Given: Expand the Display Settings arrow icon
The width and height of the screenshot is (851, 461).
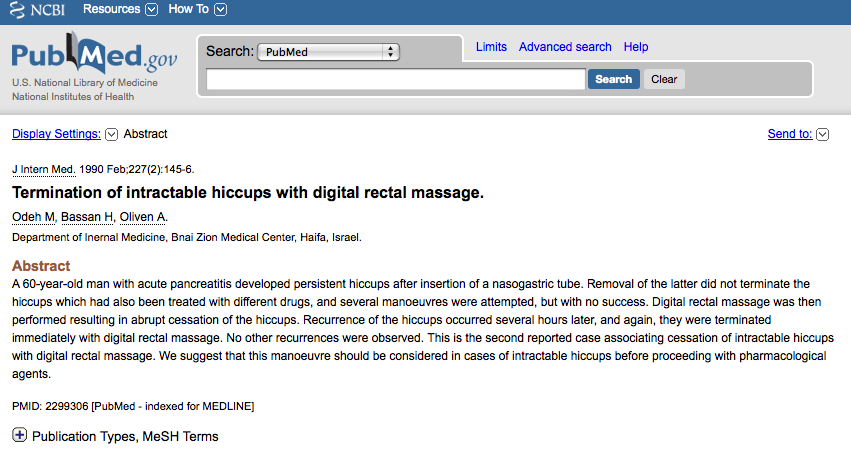Looking at the screenshot, I should [x=111, y=135].
